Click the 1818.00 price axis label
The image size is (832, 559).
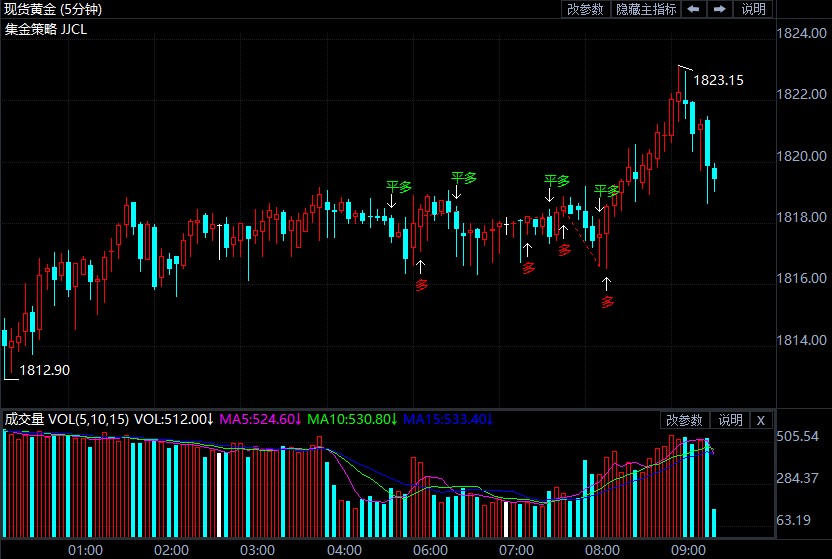[801, 217]
